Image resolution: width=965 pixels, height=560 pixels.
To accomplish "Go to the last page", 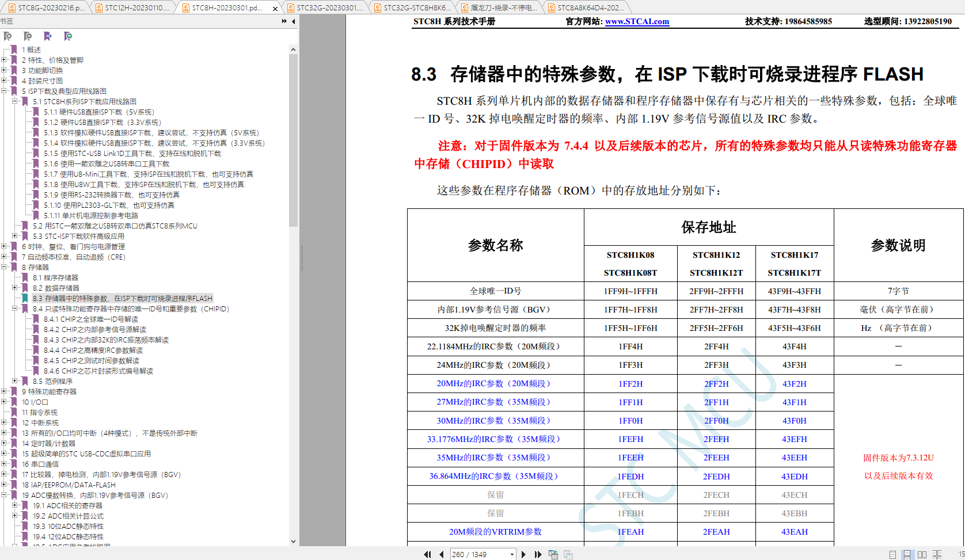I will [538, 554].
